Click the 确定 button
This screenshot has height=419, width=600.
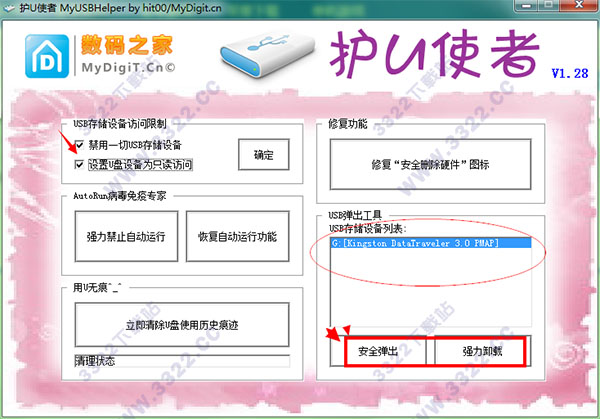[264, 155]
